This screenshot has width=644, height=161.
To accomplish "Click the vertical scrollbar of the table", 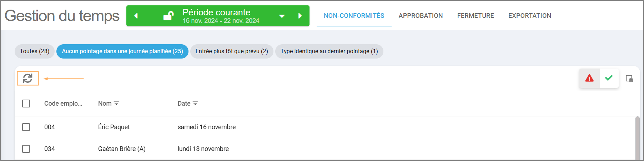I will click(638, 138).
